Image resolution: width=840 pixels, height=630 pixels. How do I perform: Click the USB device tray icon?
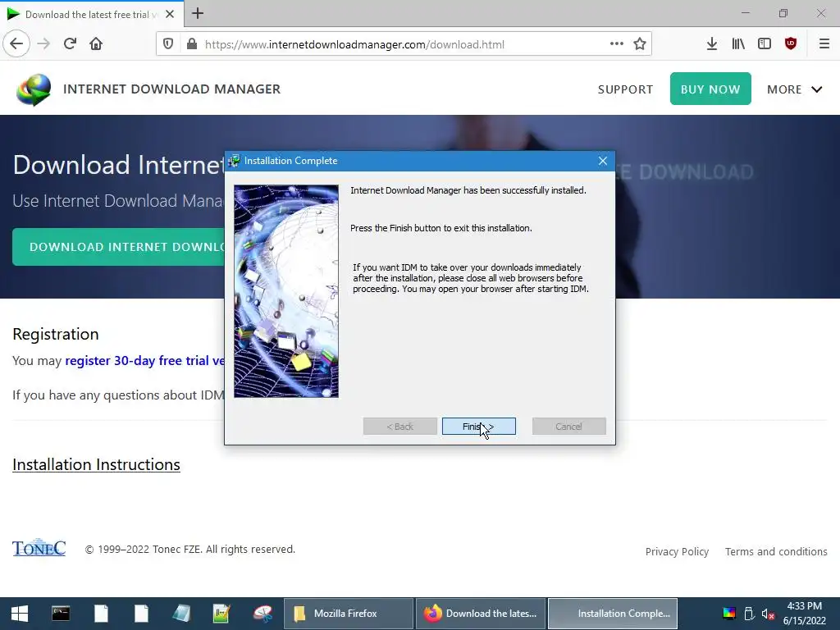[x=749, y=614]
